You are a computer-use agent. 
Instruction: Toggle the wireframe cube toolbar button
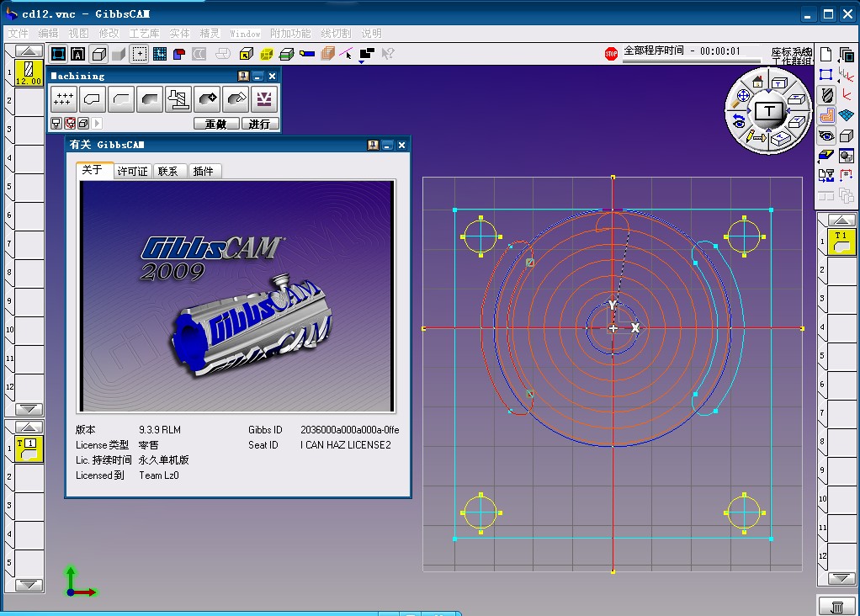(98, 54)
